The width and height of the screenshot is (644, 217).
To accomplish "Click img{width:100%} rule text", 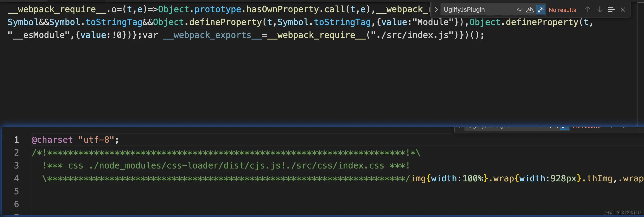I will pos(449,178).
